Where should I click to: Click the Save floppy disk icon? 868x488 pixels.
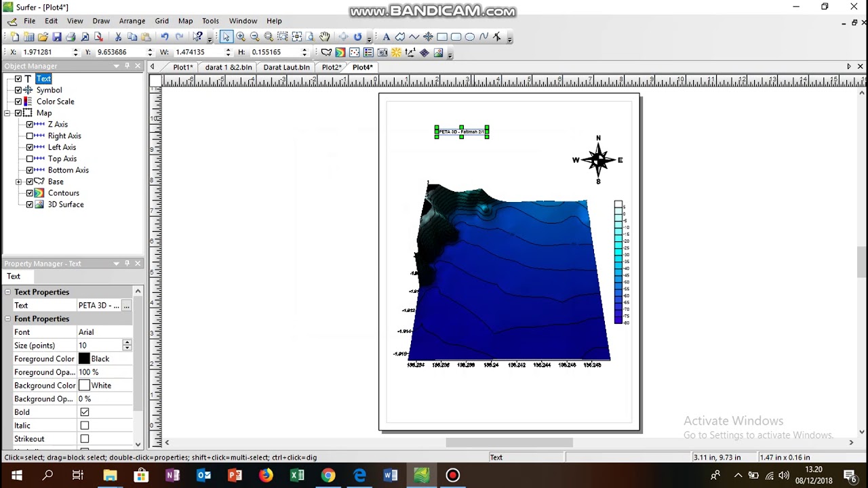click(57, 37)
